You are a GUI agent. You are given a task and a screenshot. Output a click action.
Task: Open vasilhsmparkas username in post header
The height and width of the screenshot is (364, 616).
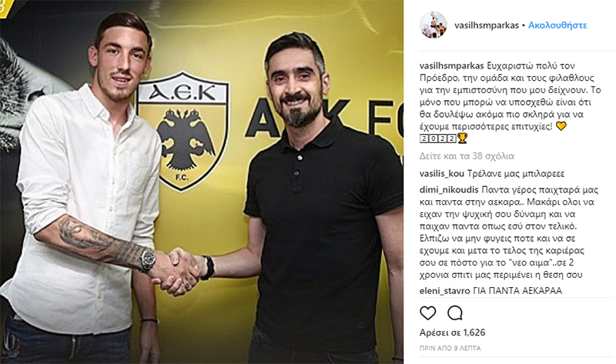[487, 25]
